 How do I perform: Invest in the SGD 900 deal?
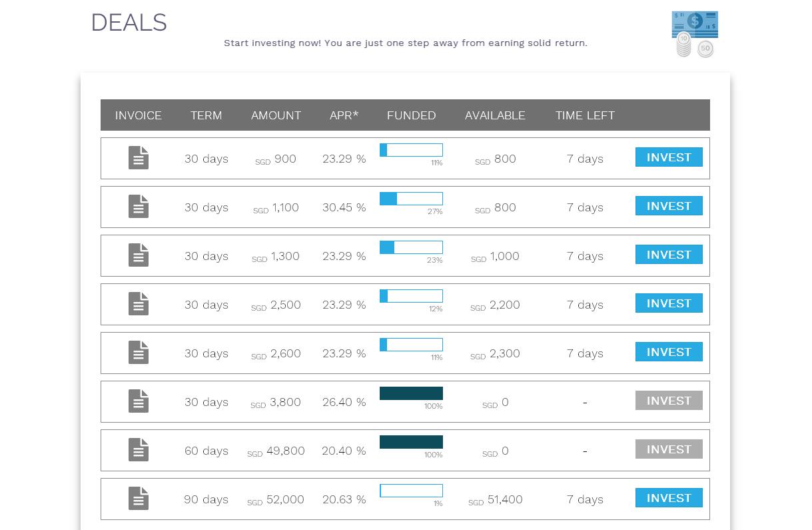click(669, 157)
